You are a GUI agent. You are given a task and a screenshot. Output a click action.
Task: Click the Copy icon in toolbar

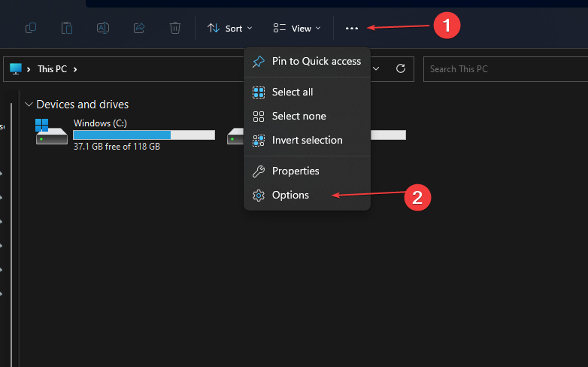[x=31, y=28]
